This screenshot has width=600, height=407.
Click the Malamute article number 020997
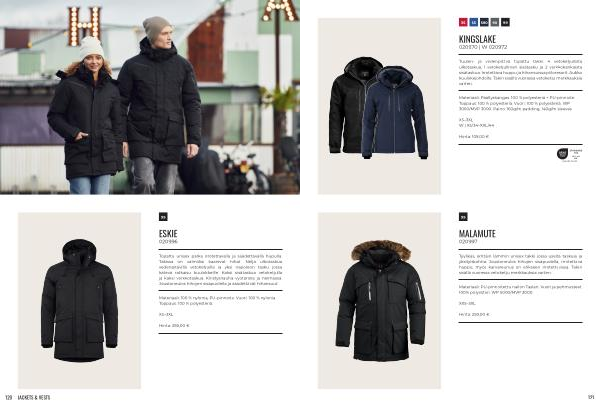[x=468, y=242]
